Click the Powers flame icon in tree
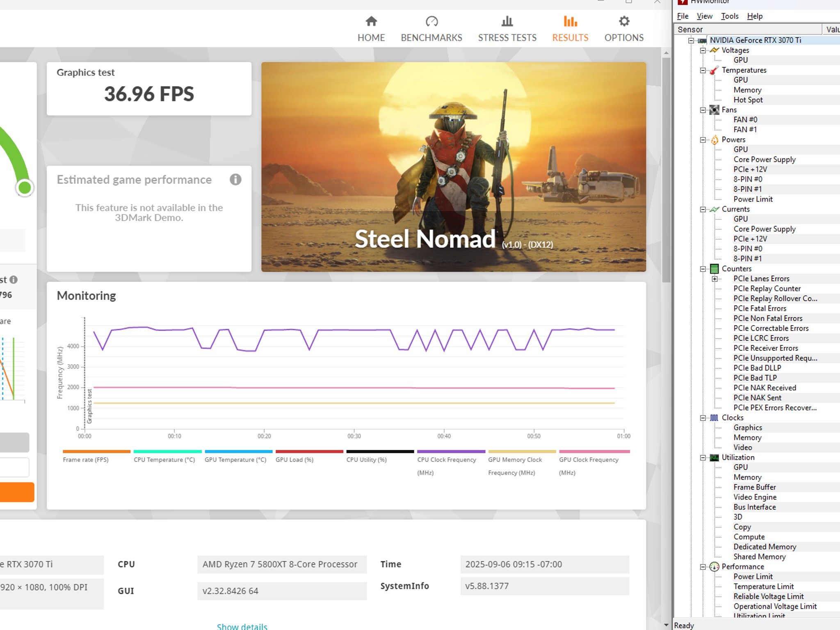 (714, 140)
